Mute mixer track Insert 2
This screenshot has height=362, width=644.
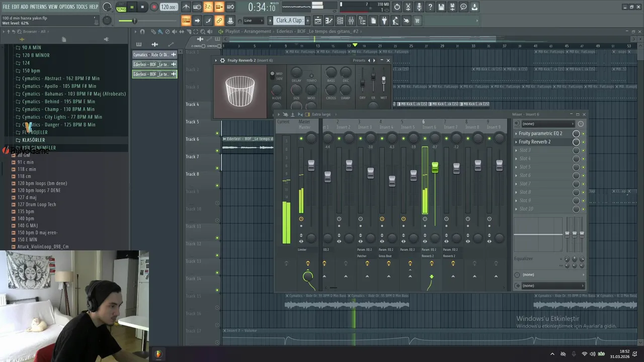pyautogui.click(x=339, y=138)
